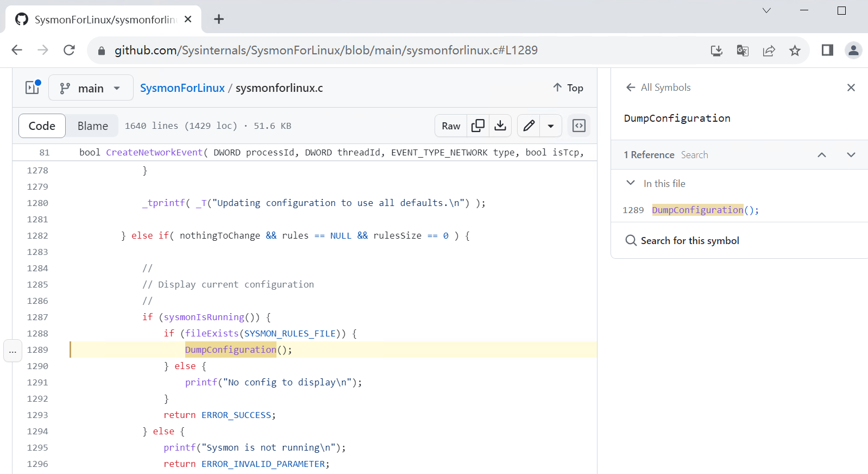Close the SysmonForLinux tab

click(x=188, y=19)
